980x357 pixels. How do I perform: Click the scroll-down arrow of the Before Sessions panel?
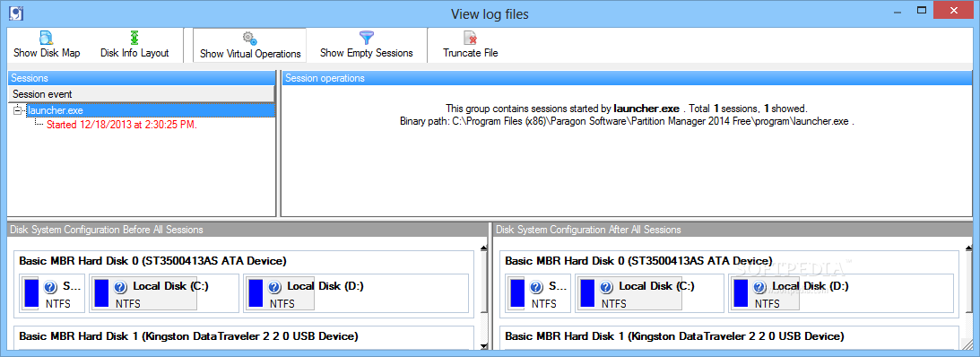484,345
